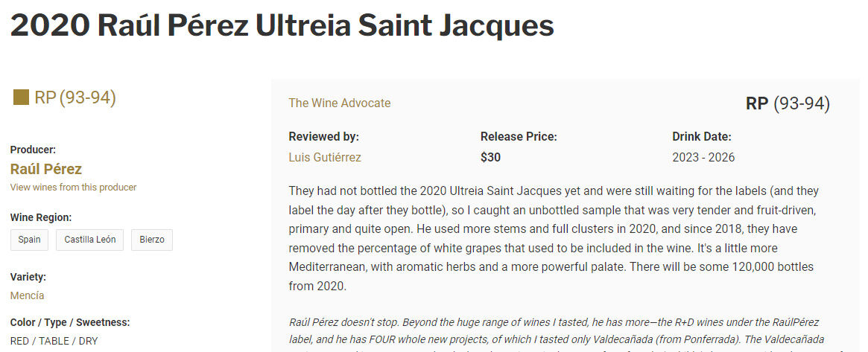Click the gold square rating swatch
Viewport: 868px width, 352px height.
[21, 97]
